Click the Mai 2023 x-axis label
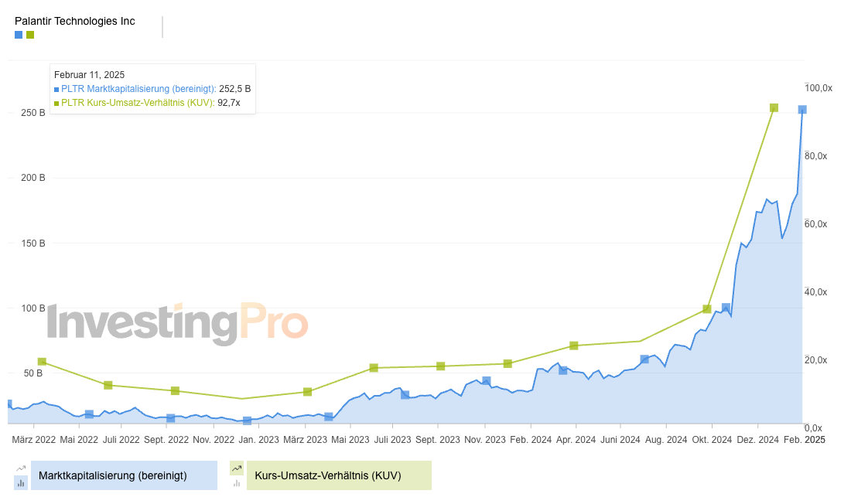Screen dimensions: 851x504 [x=350, y=439]
